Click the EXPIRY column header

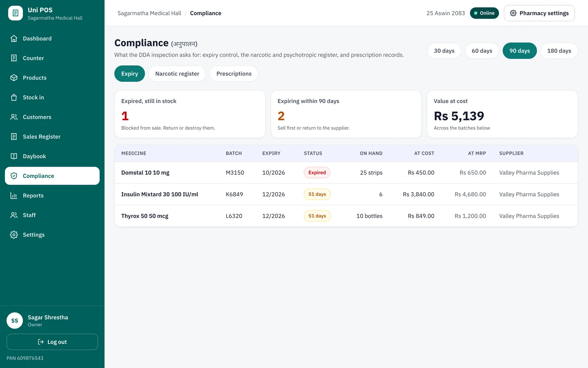click(271, 153)
